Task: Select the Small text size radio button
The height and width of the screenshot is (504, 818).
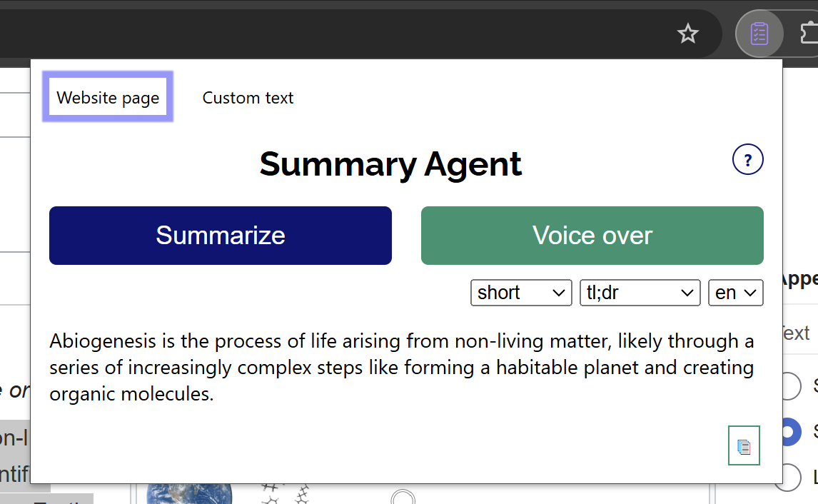Action: pyautogui.click(x=792, y=386)
